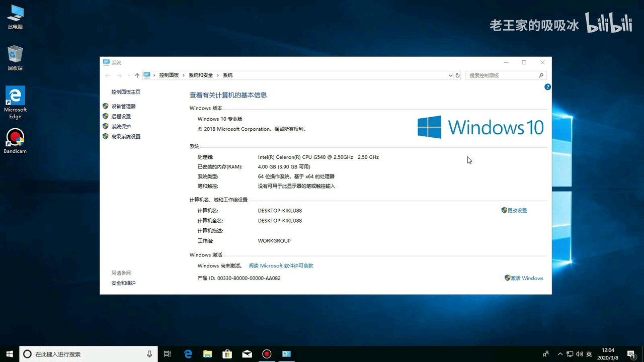Screen dimensions: 644x362
Task: Click product ID 00330-80000-00000-AA082 text
Action: tap(249, 278)
